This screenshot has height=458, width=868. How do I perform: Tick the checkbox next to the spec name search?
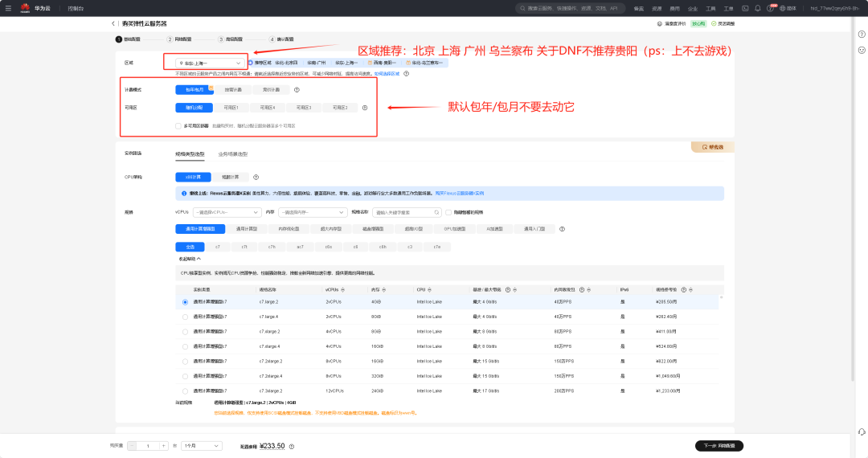click(448, 212)
